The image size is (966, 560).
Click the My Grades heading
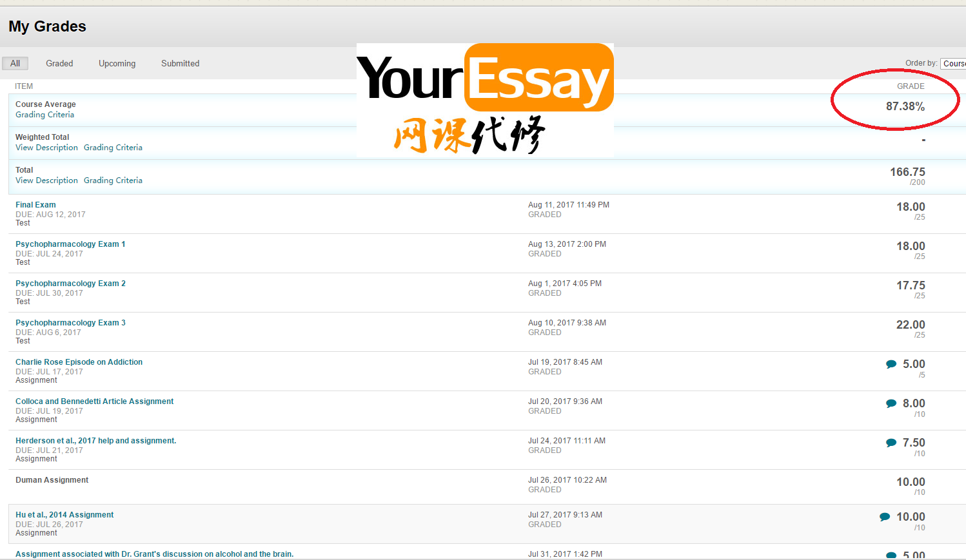pos(47,26)
